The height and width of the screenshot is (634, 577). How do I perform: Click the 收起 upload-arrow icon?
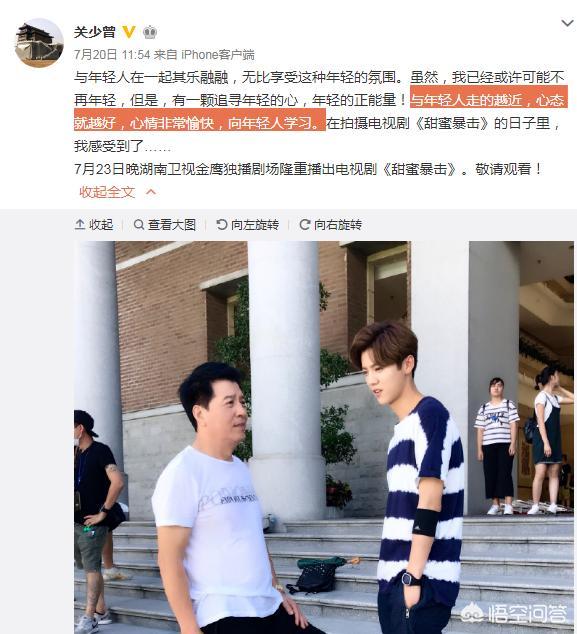[80, 224]
